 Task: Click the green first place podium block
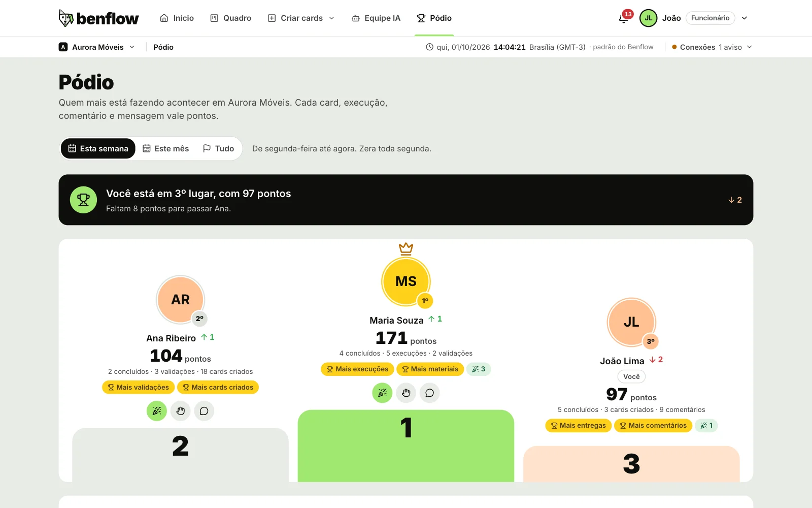[x=406, y=446]
